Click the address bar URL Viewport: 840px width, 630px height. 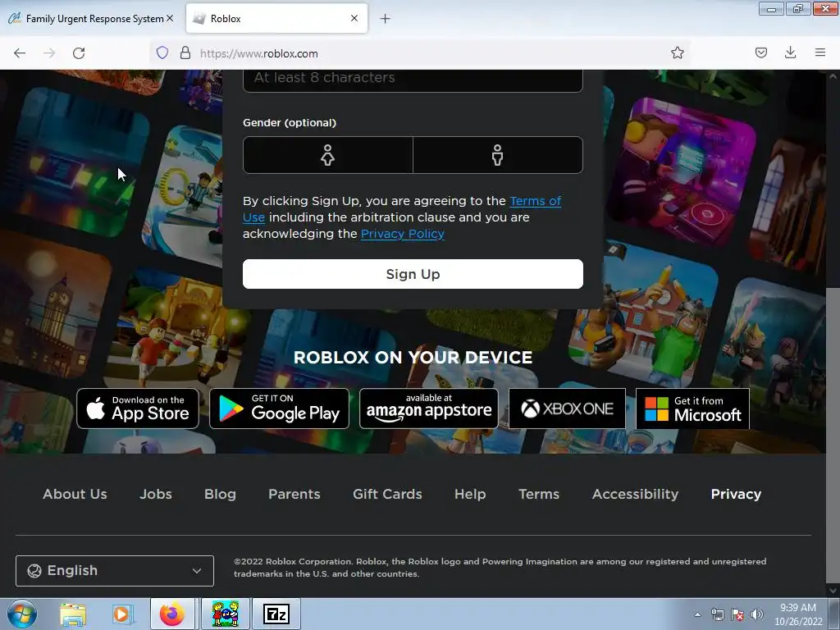pos(258,53)
